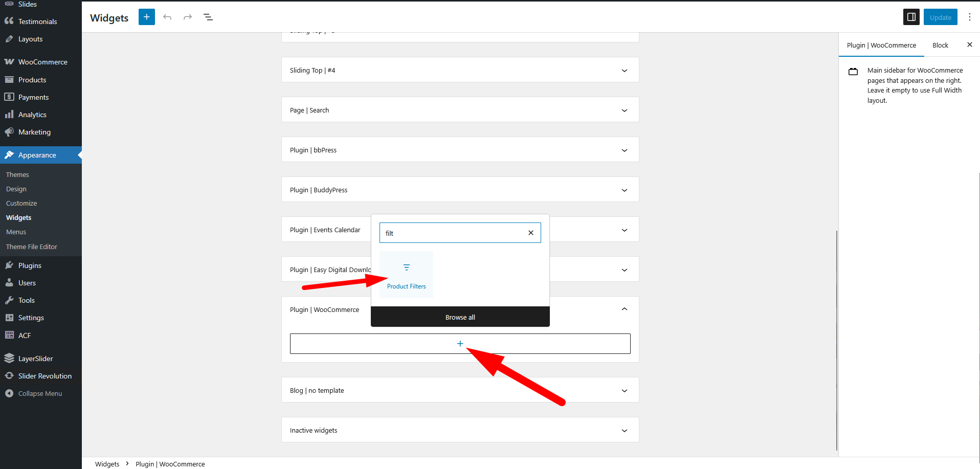Expand Plugin | BuddyPress widget area
Image resolution: width=980 pixels, height=469 pixels.
click(460, 190)
